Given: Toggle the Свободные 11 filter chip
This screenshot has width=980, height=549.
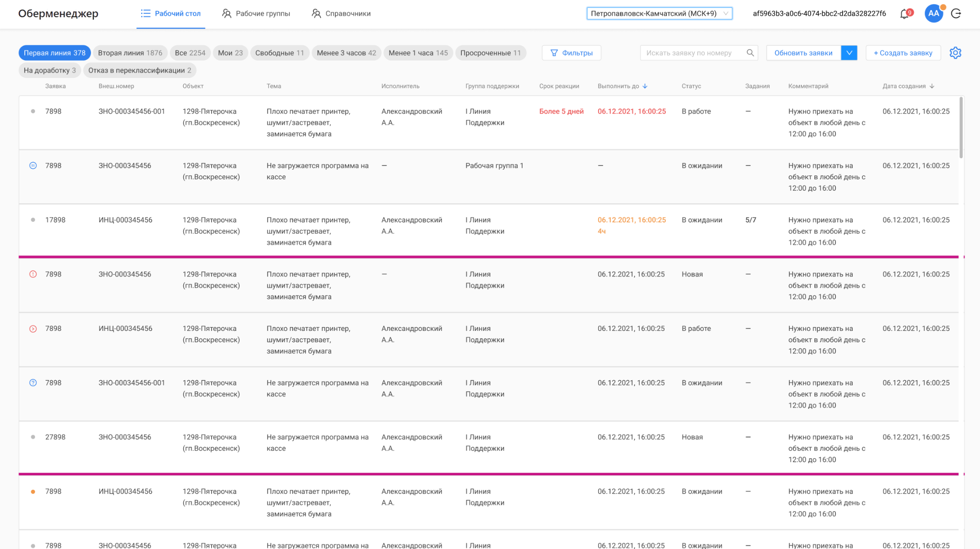Looking at the screenshot, I should 279,53.
